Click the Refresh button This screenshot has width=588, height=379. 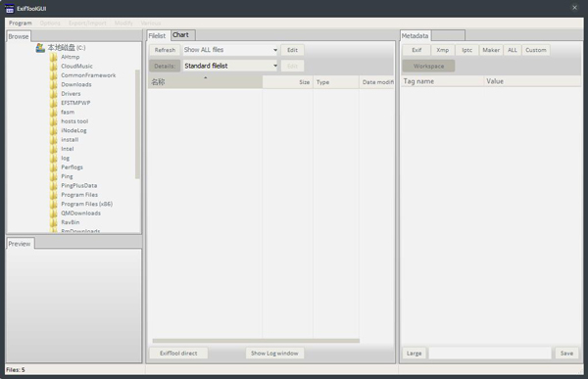(165, 50)
